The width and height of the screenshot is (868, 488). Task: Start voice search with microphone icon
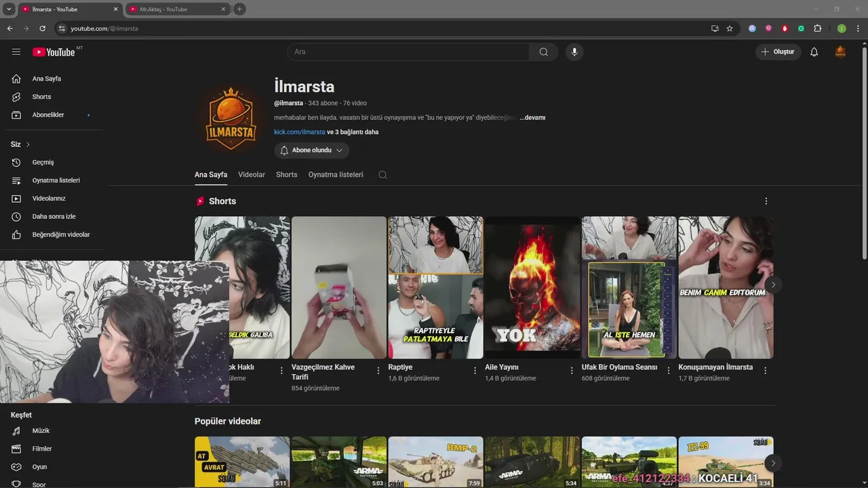(x=574, y=52)
